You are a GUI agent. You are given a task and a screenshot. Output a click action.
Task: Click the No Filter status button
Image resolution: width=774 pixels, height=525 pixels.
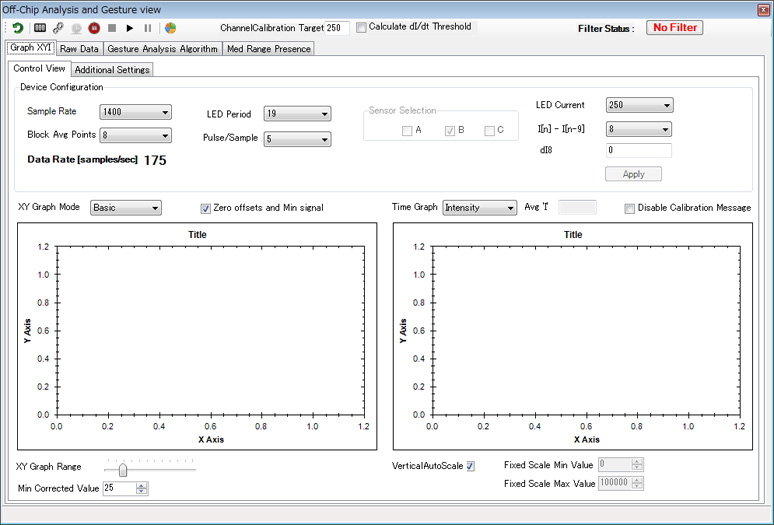[x=674, y=28]
